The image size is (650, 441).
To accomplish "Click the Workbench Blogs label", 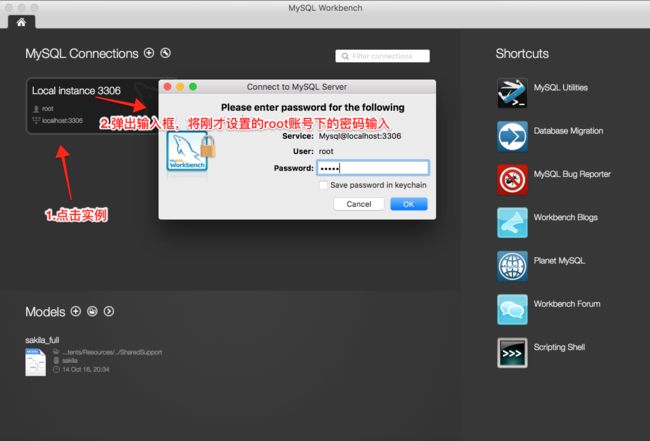I will 565,217.
